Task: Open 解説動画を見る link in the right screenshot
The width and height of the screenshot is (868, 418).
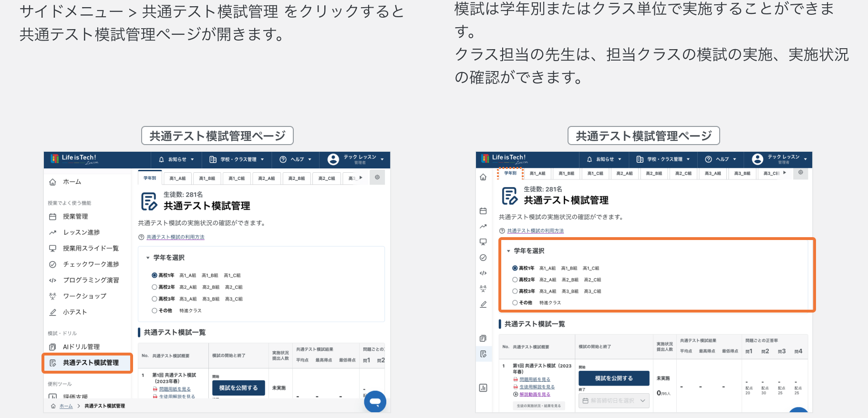Action: [x=535, y=394]
